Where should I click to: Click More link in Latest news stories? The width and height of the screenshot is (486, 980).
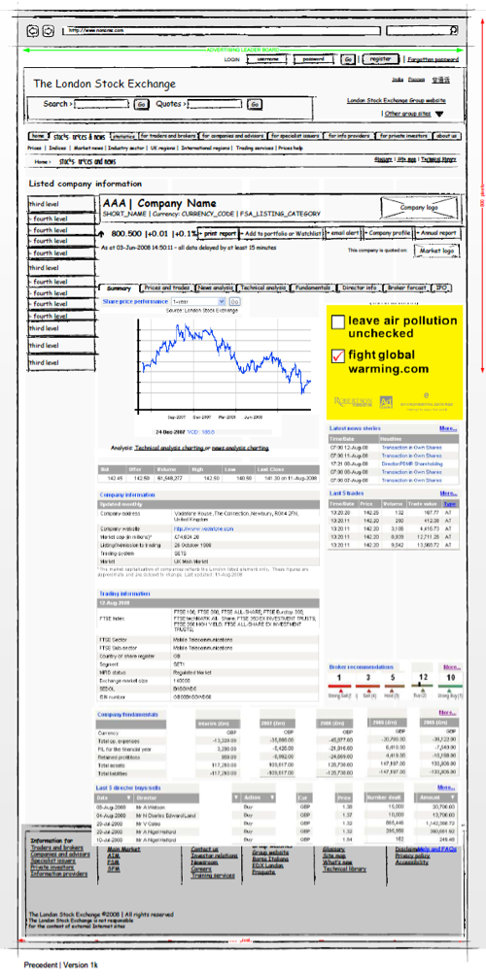click(x=448, y=428)
